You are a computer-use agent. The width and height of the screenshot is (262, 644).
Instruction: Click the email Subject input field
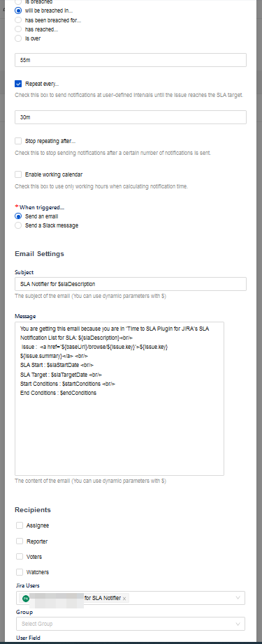pos(131,284)
